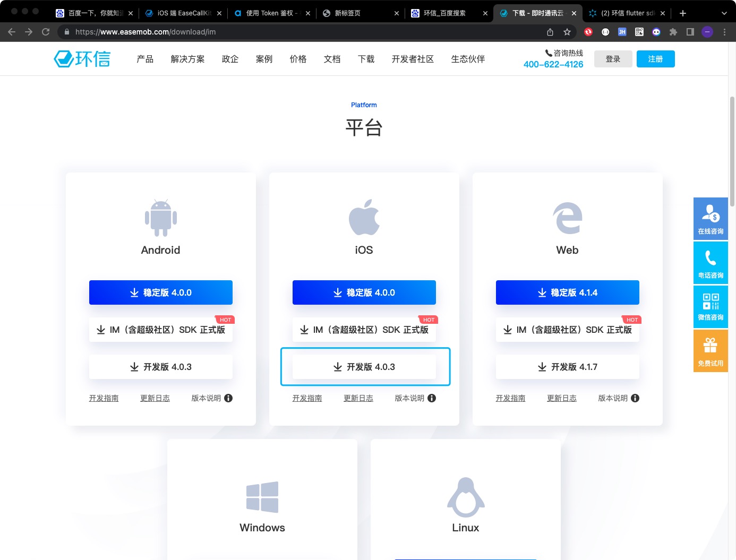
Task: Download Web 开发版 4.1.7
Action: pos(568,367)
